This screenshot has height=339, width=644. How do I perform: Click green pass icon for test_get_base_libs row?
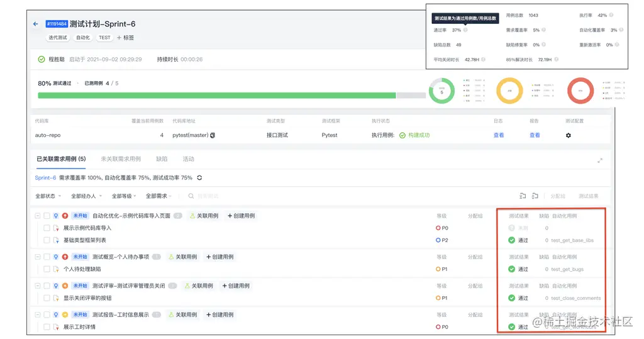pos(511,240)
